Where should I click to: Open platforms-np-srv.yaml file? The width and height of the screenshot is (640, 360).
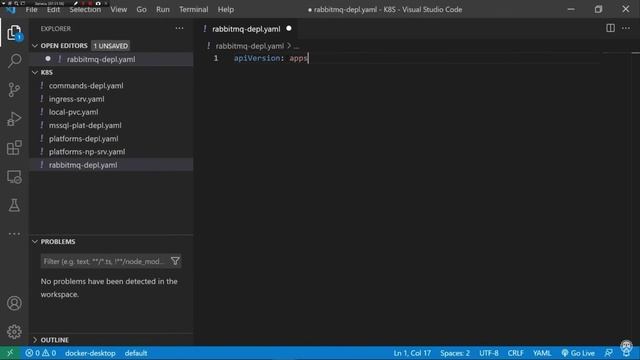tap(87, 151)
